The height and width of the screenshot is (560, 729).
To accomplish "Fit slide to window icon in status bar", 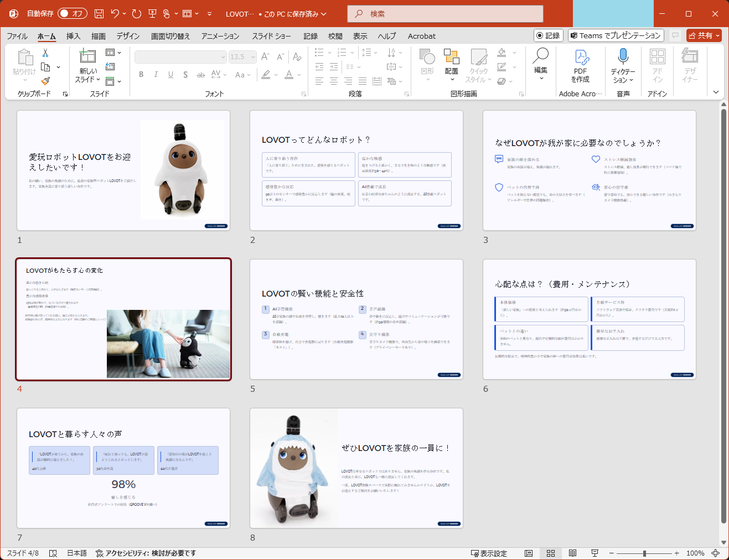I will pos(716,553).
